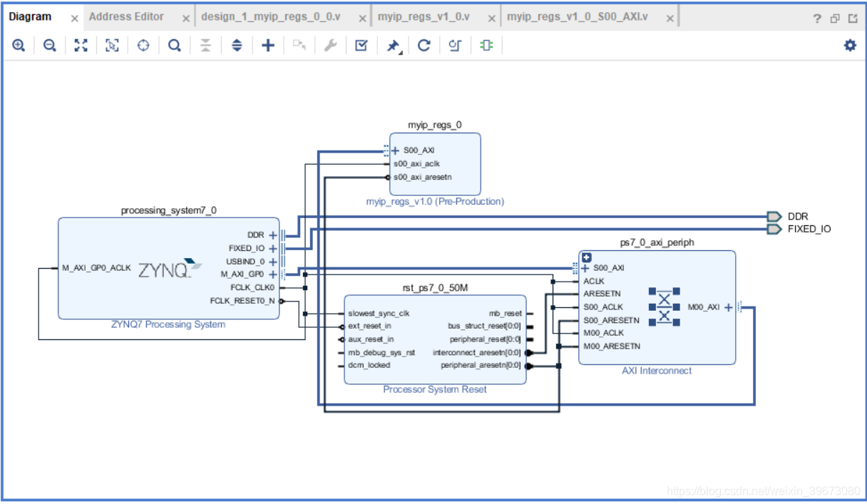Screen dimensions: 867x504
Task: Expand the ps7_0_axi_periph block hierarchy
Action: (x=587, y=257)
